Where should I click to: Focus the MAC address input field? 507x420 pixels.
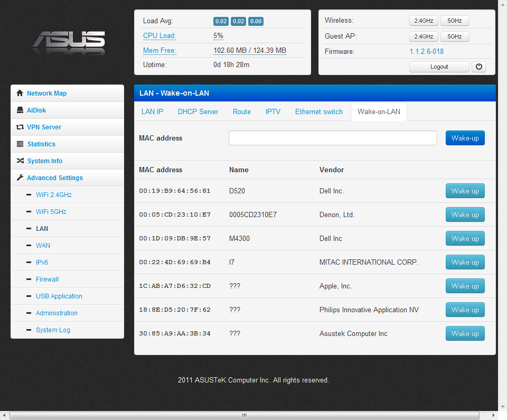pyautogui.click(x=333, y=138)
